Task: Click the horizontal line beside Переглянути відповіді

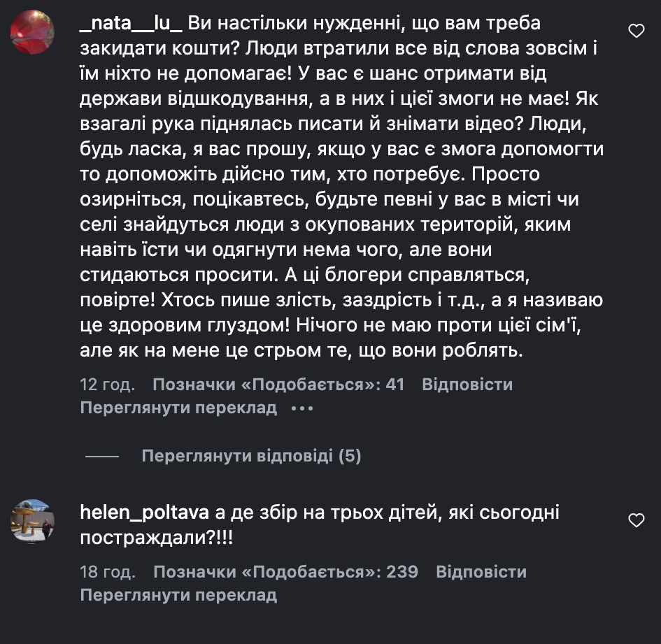Action: [x=102, y=457]
